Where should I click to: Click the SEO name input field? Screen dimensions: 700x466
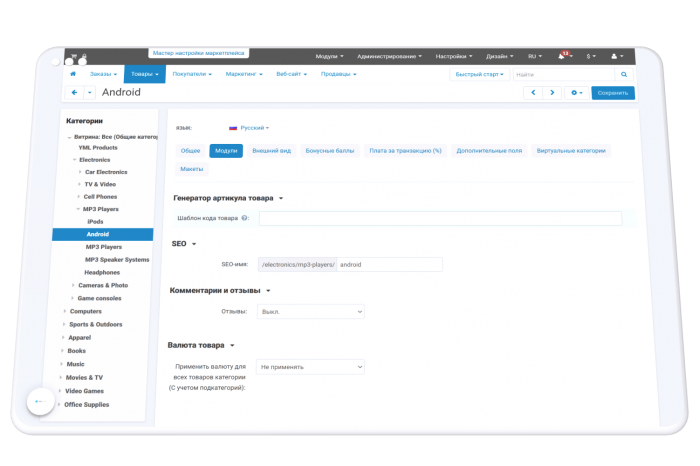pyautogui.click(x=390, y=265)
